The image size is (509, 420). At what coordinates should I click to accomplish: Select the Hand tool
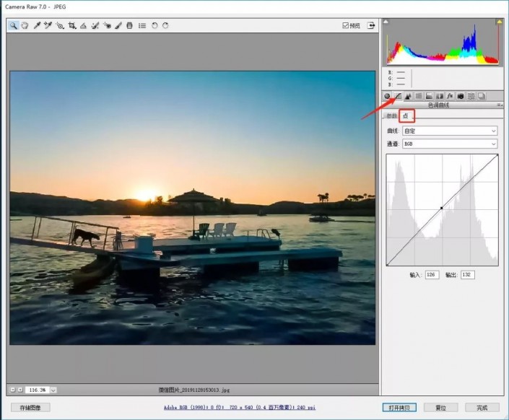click(25, 25)
